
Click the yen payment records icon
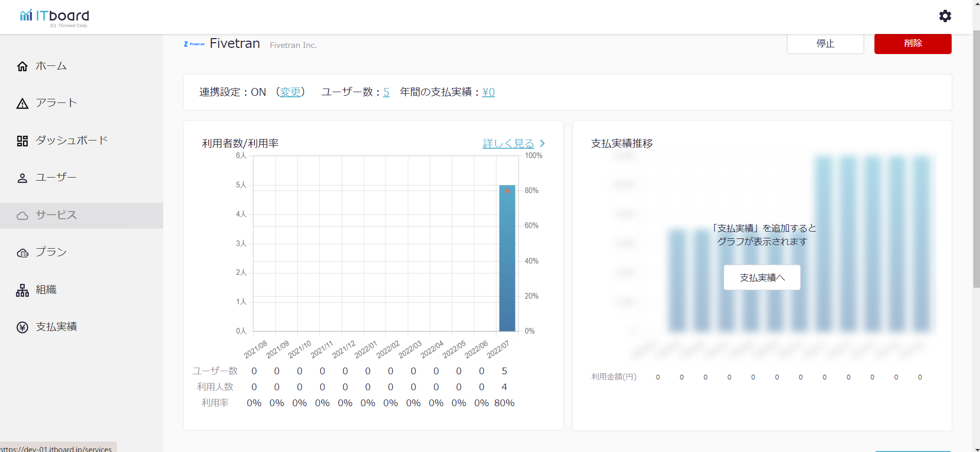point(22,327)
